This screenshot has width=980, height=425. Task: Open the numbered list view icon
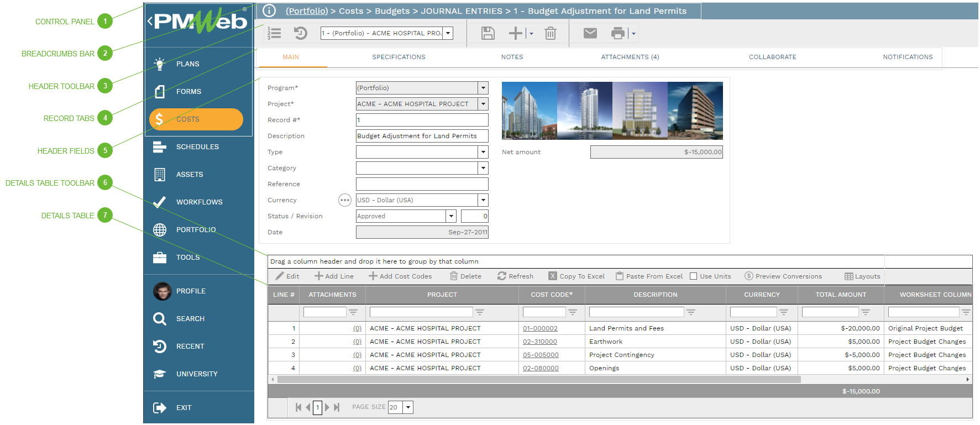click(274, 34)
